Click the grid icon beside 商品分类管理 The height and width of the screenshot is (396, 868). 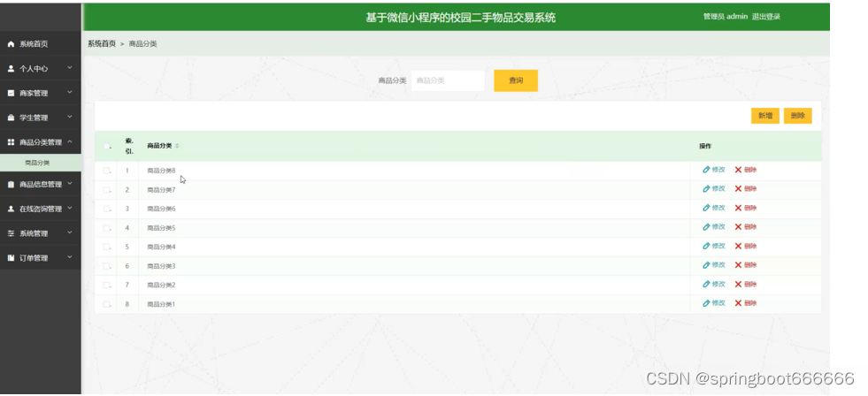pyautogui.click(x=12, y=142)
